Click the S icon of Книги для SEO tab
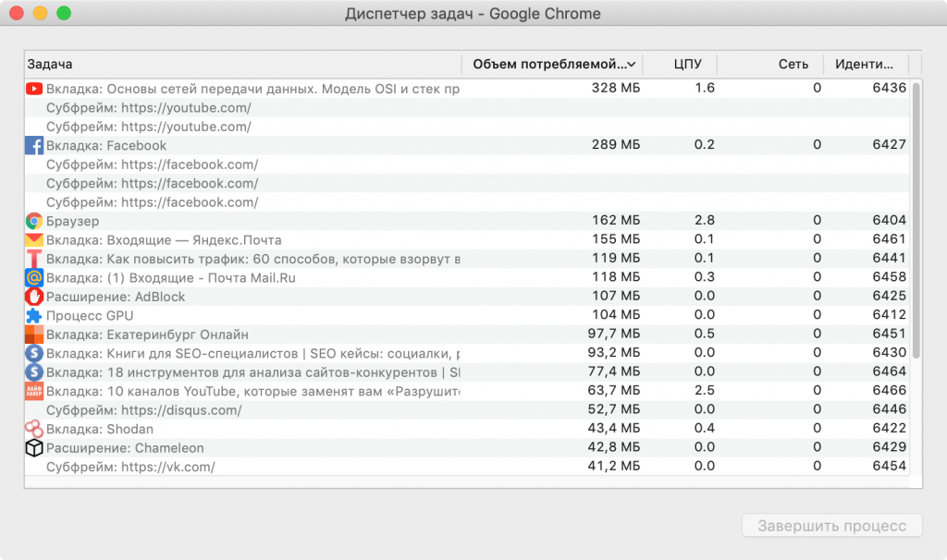 [34, 353]
